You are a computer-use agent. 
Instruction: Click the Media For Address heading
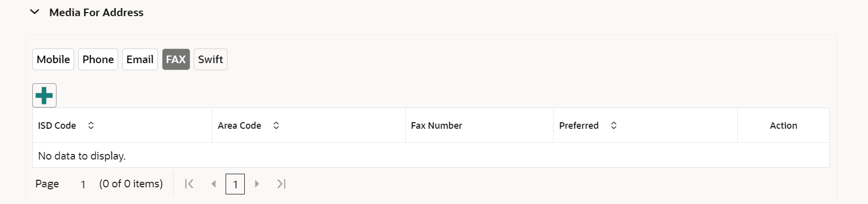[x=96, y=12]
